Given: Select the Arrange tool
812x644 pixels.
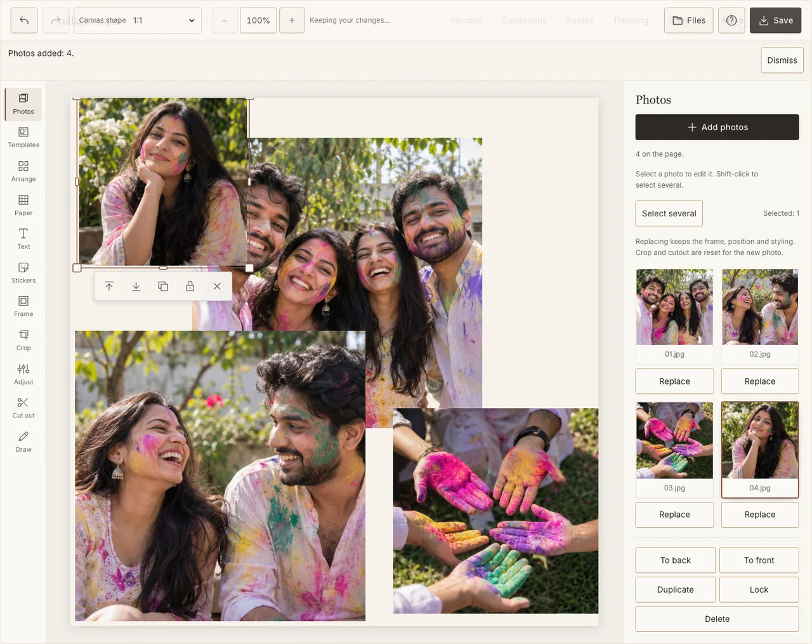Looking at the screenshot, I should [x=23, y=172].
